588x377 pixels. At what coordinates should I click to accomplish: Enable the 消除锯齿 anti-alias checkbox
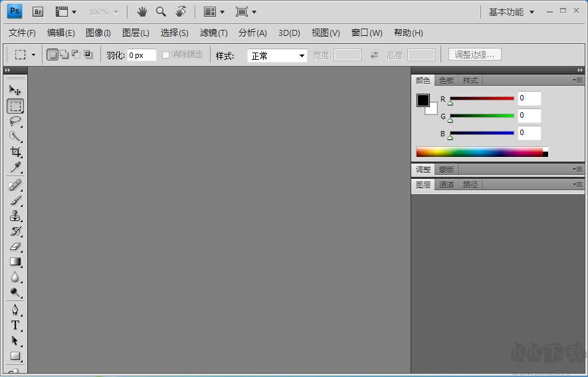pos(166,55)
